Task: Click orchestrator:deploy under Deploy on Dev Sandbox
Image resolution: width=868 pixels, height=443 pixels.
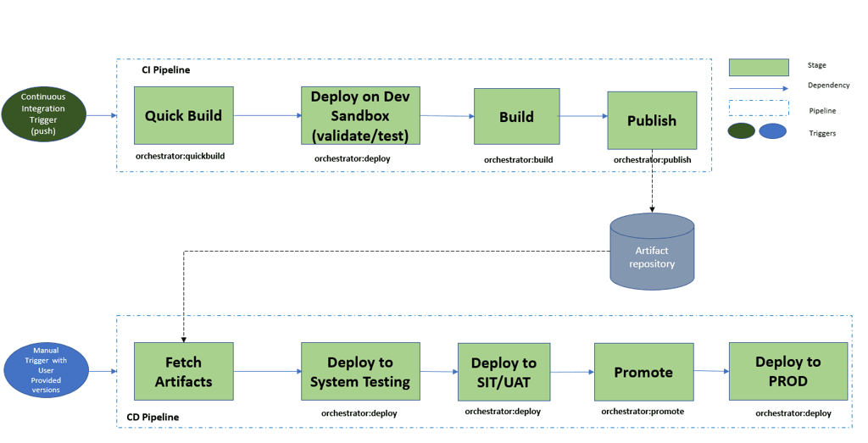Action: click(x=352, y=158)
